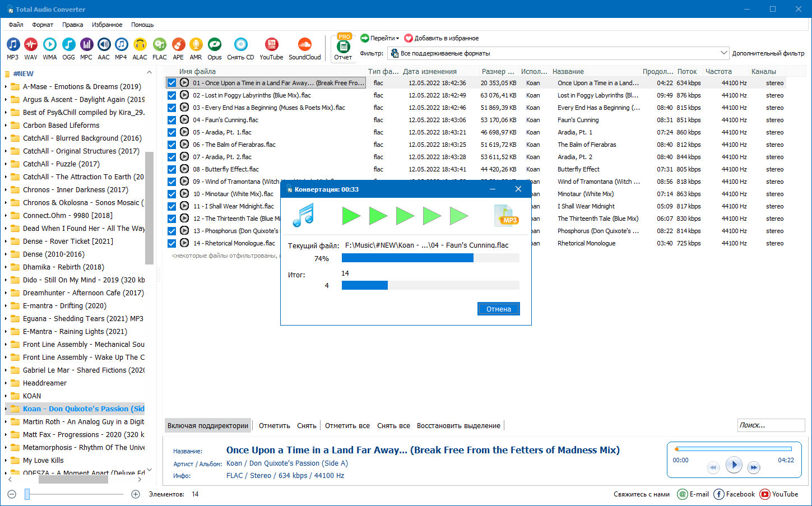Image resolution: width=812 pixels, height=506 pixels.
Task: Toggle checkbox for 07 - Aradia, Pt. 2.flac
Action: pyautogui.click(x=172, y=157)
